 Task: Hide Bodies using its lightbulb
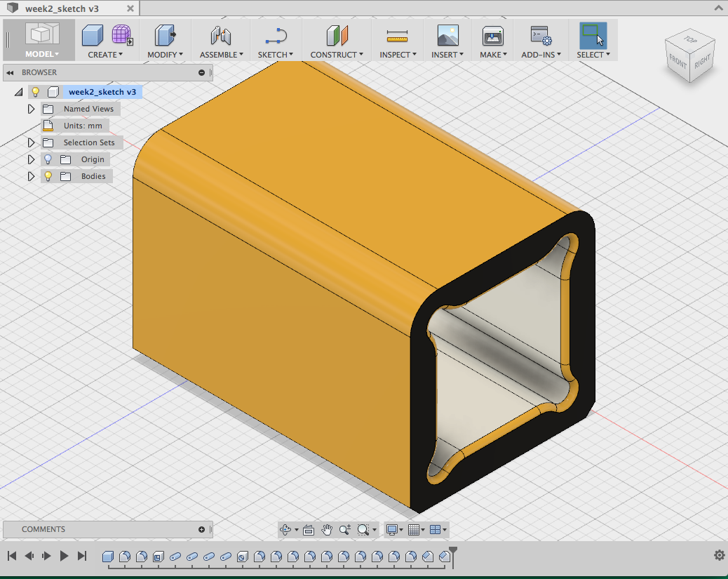point(48,176)
